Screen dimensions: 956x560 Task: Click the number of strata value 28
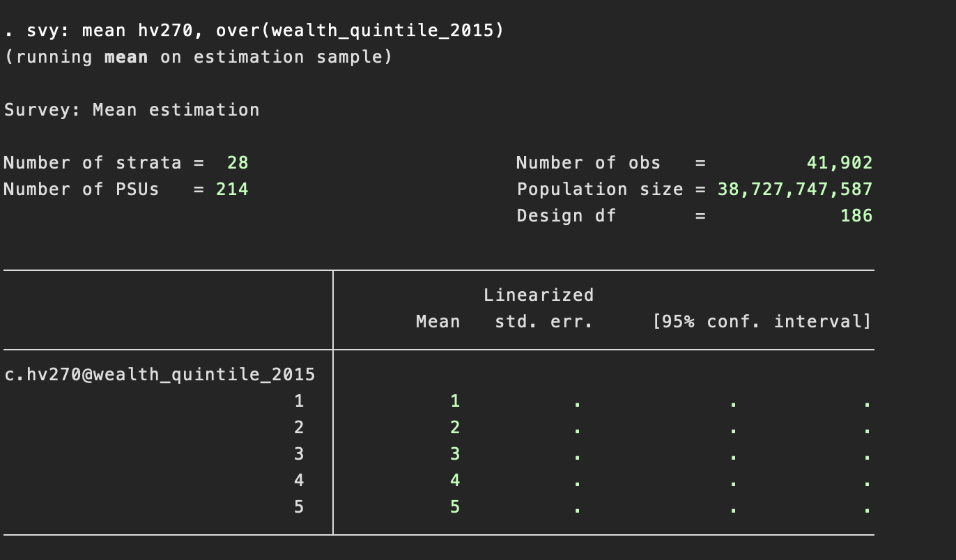[238, 163]
